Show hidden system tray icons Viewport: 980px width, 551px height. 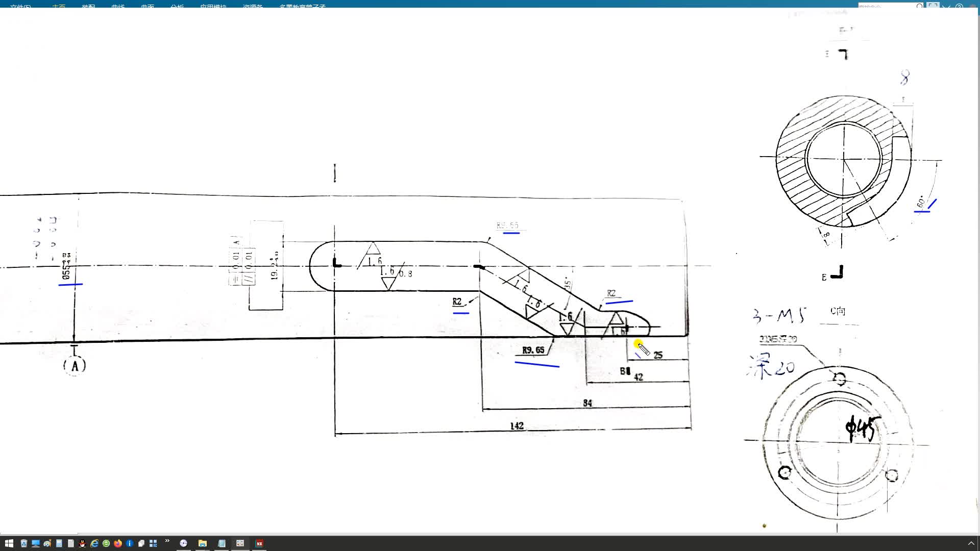click(971, 543)
